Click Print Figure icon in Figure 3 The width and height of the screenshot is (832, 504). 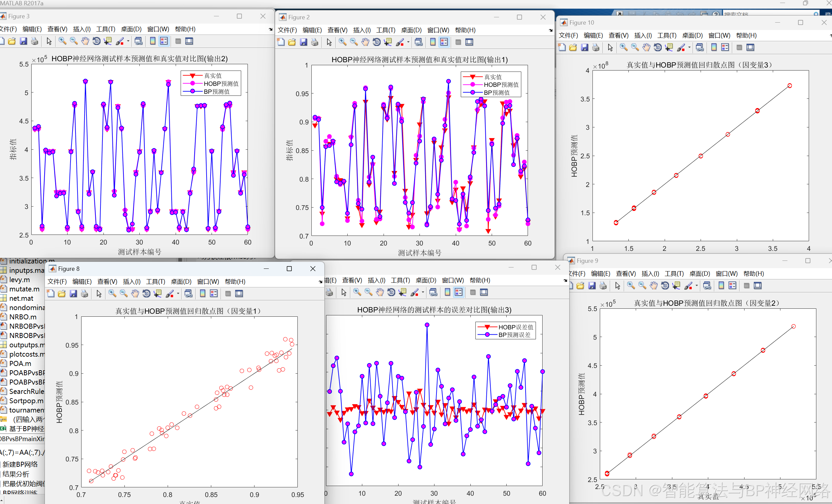tap(35, 41)
